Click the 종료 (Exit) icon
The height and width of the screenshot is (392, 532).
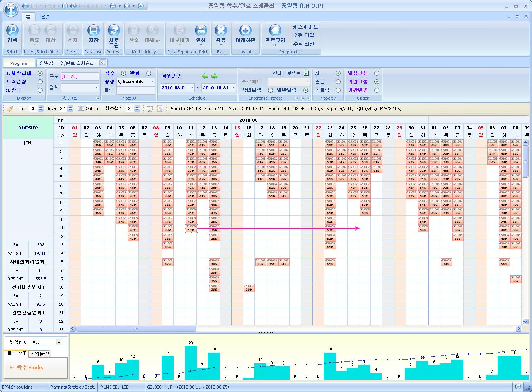(x=220, y=31)
